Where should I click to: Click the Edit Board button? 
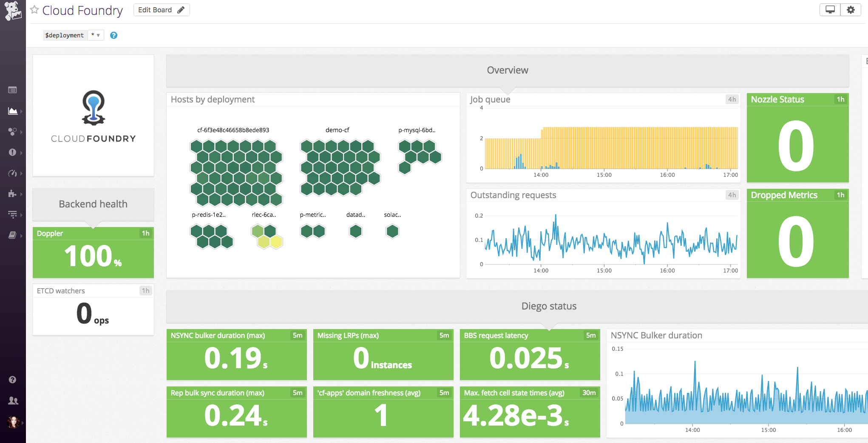[x=161, y=9]
